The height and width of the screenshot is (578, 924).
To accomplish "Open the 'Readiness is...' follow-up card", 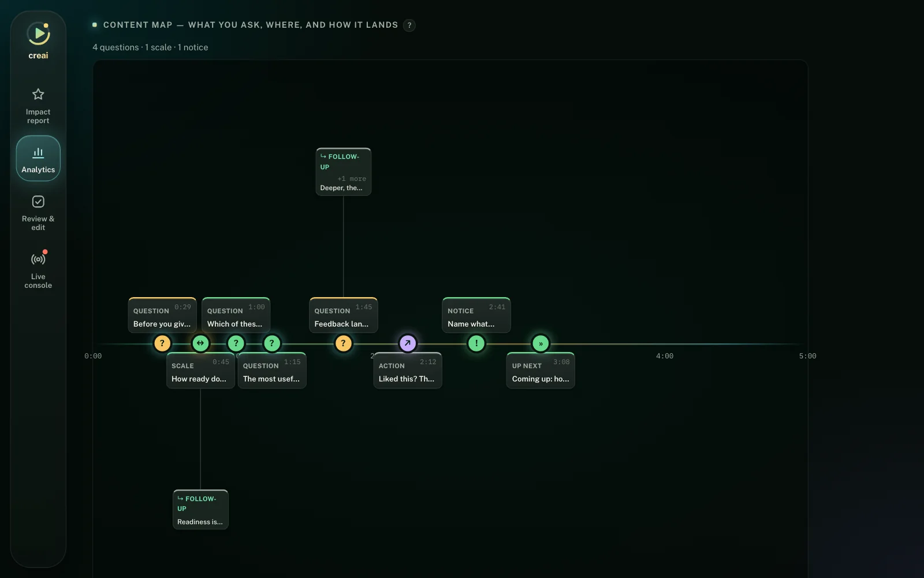I will [200, 509].
